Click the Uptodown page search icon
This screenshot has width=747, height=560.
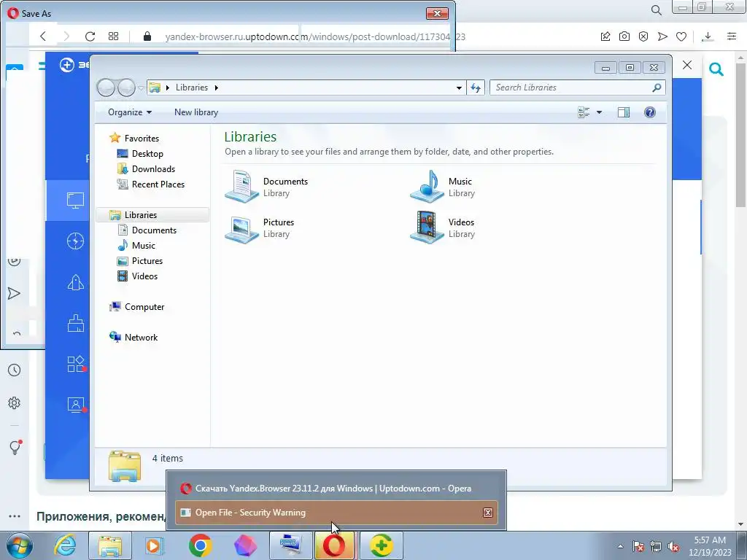pos(716,69)
